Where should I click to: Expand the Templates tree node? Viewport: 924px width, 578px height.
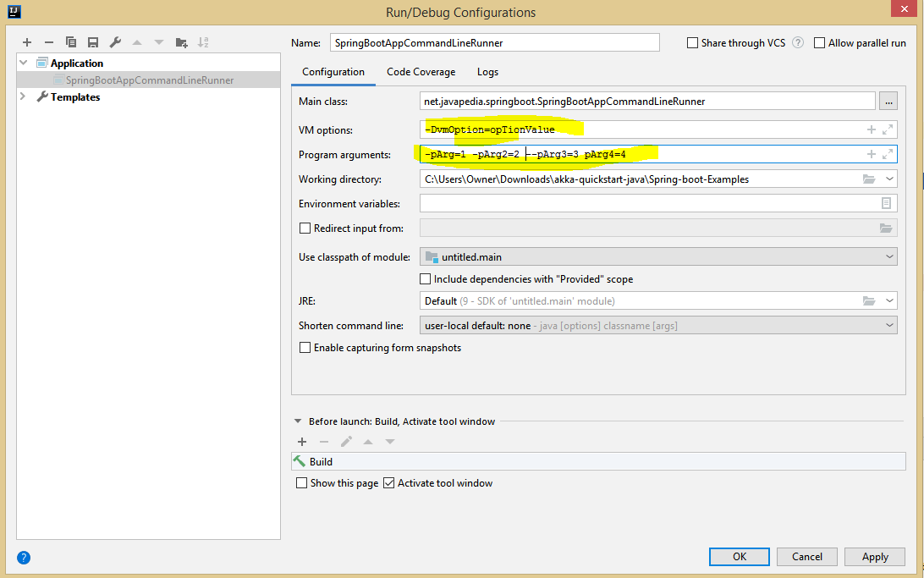tap(21, 96)
